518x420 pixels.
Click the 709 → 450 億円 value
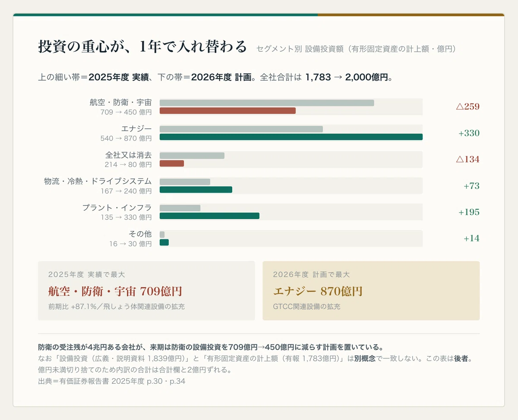tap(126, 112)
